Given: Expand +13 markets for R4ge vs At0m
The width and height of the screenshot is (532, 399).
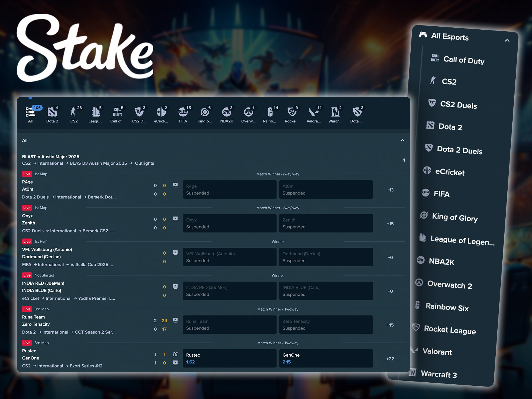Looking at the screenshot, I should [390, 190].
